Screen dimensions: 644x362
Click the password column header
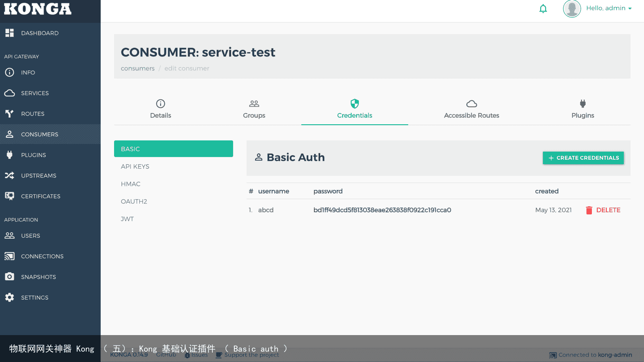tap(328, 191)
